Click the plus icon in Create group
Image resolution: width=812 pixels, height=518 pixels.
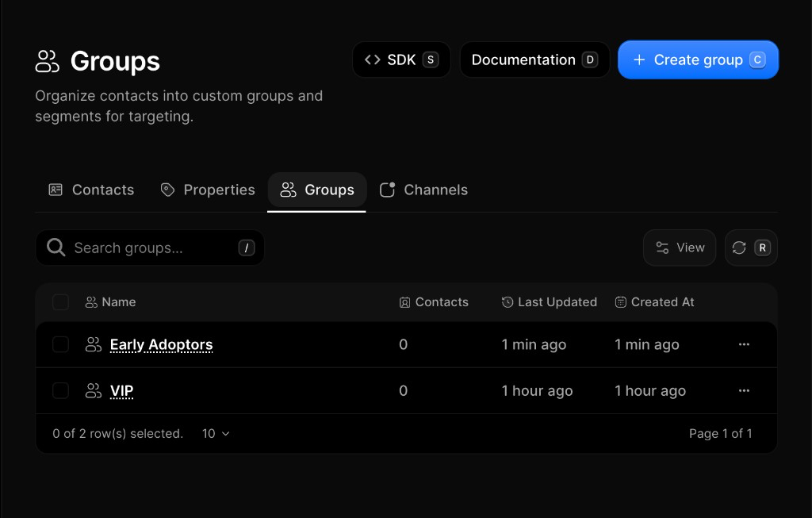tap(639, 59)
